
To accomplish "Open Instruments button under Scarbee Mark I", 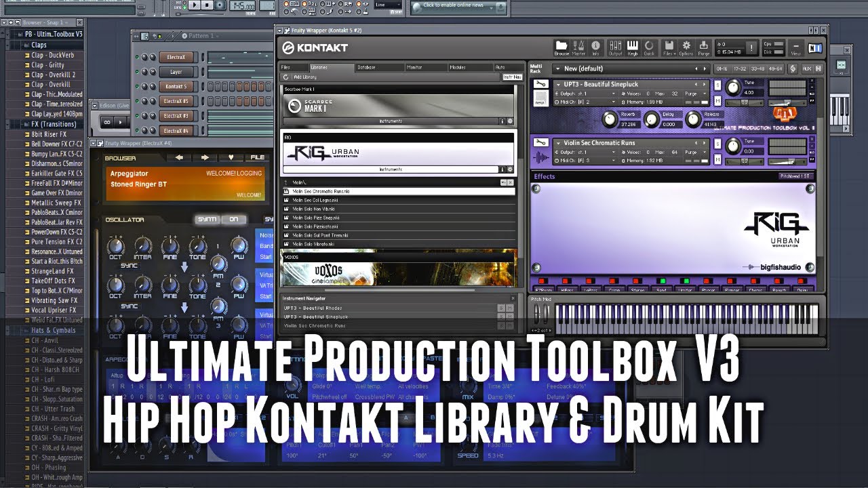I will 390,121.
